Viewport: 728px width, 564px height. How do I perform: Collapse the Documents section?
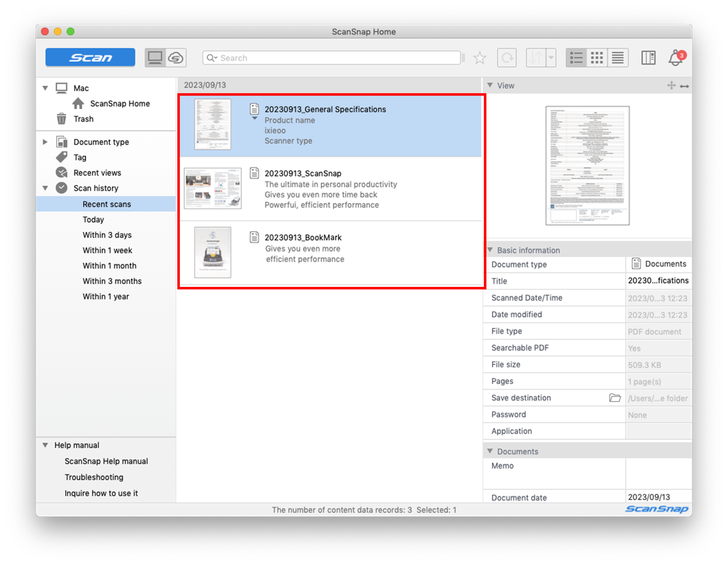coord(490,451)
